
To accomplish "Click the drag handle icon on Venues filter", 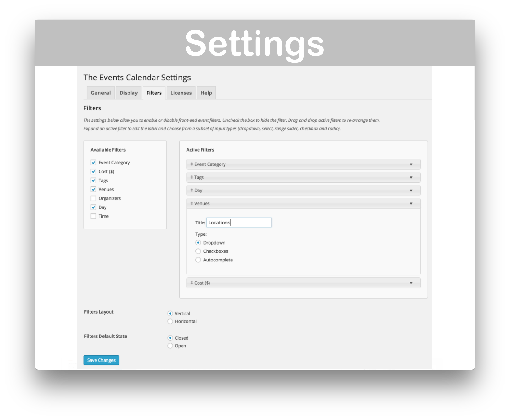I will click(192, 203).
